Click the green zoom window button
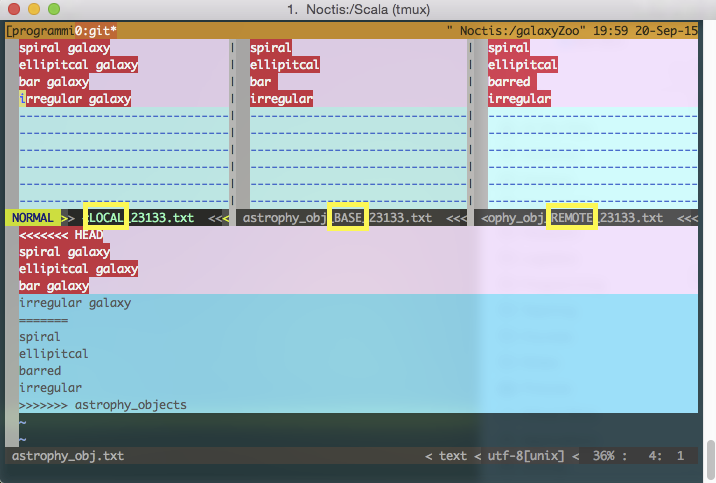Viewport: 716px width, 483px height. pos(53,10)
